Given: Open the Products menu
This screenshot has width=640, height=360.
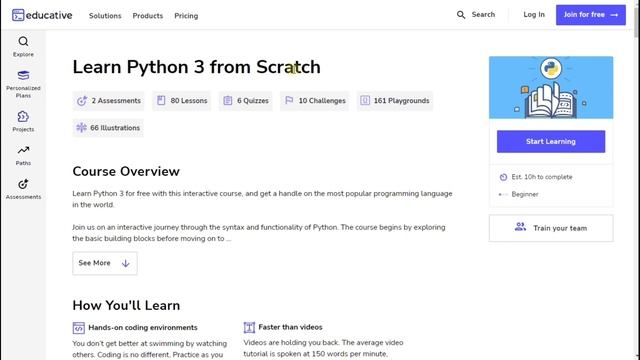Looking at the screenshot, I should (148, 16).
